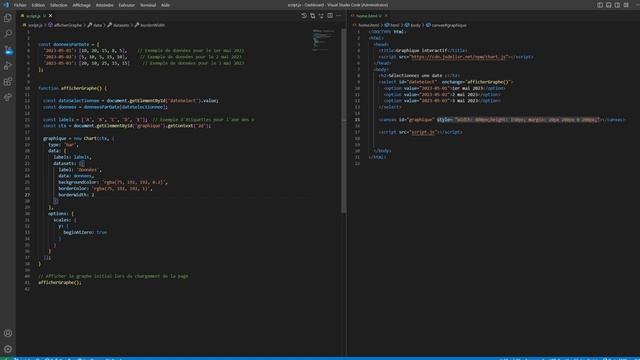640x360 pixels.
Task: Expand the body breadcrumb in home.html
Action: point(415,25)
